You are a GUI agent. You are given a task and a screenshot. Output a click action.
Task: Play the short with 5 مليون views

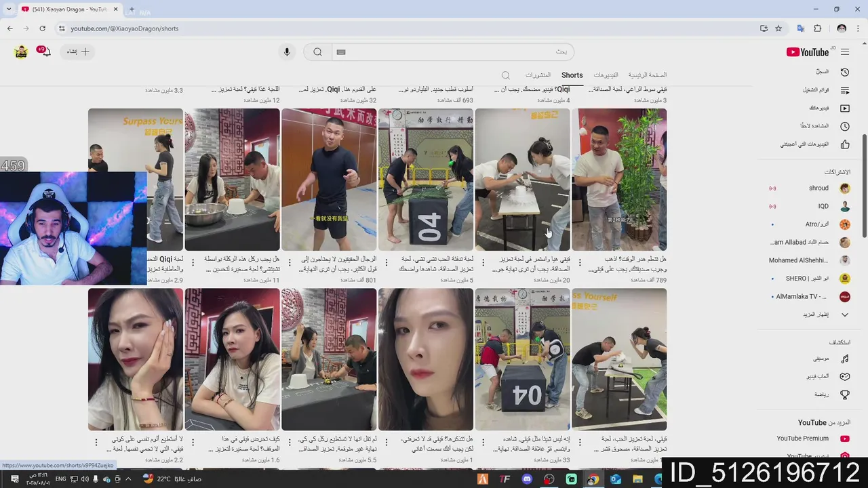click(x=426, y=180)
